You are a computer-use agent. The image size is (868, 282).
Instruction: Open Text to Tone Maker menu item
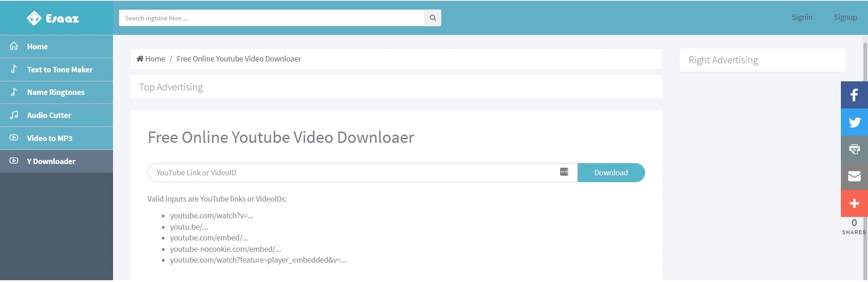coord(57,70)
